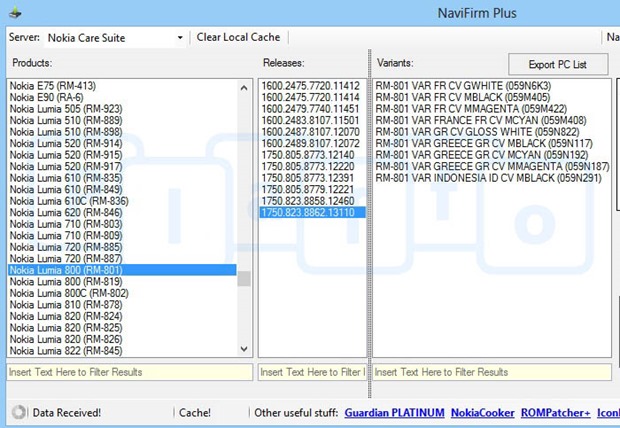Screen dimensions: 620x428
Task: Choose highlighted release 1750.823.8862.13110
Action: coord(312,212)
